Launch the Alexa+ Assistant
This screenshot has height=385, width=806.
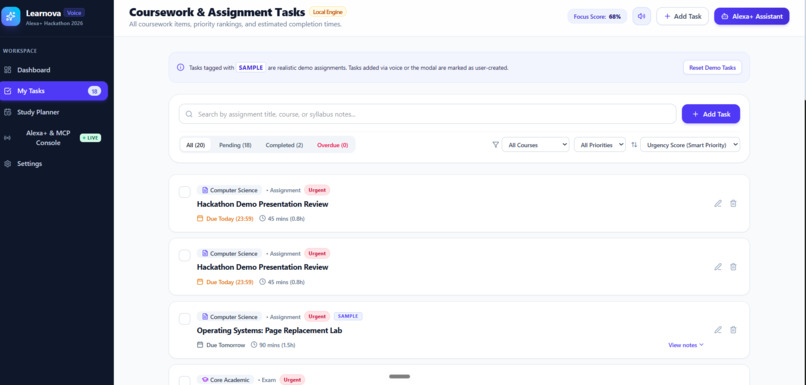pos(752,16)
